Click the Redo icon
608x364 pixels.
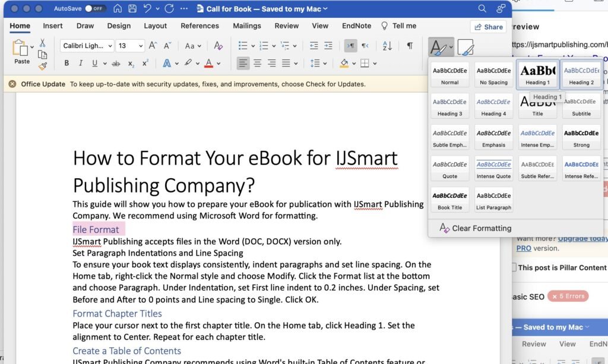169,8
